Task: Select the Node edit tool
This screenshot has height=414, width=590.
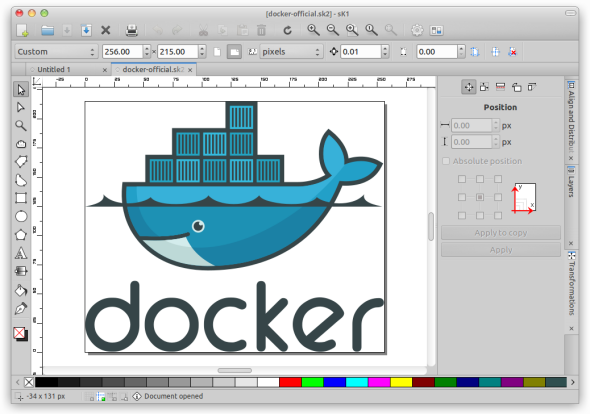Action: 21,108
